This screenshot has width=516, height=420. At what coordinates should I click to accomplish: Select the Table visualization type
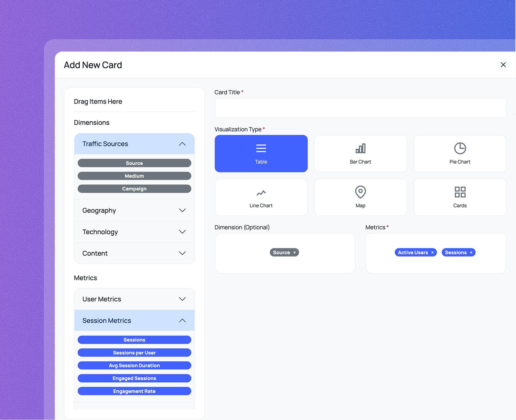(x=261, y=153)
